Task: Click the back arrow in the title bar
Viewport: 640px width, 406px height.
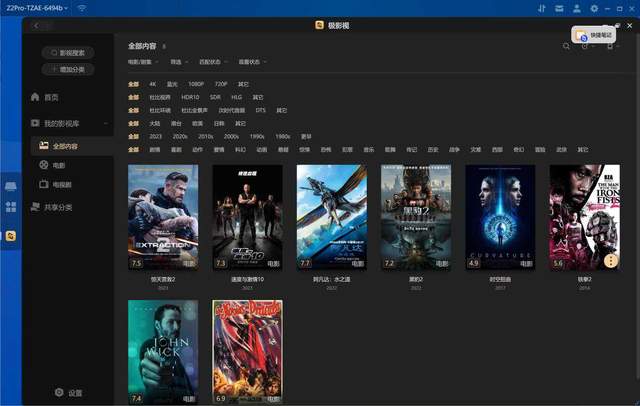Action: point(36,26)
